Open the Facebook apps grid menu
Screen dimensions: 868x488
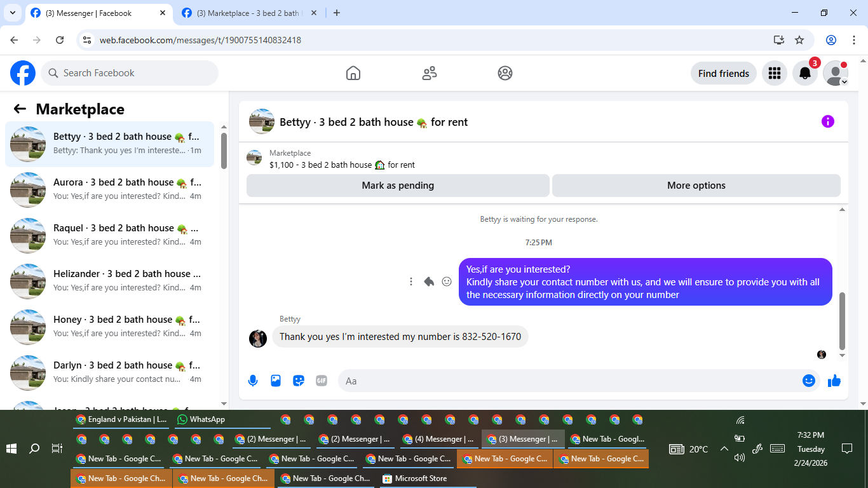click(774, 73)
